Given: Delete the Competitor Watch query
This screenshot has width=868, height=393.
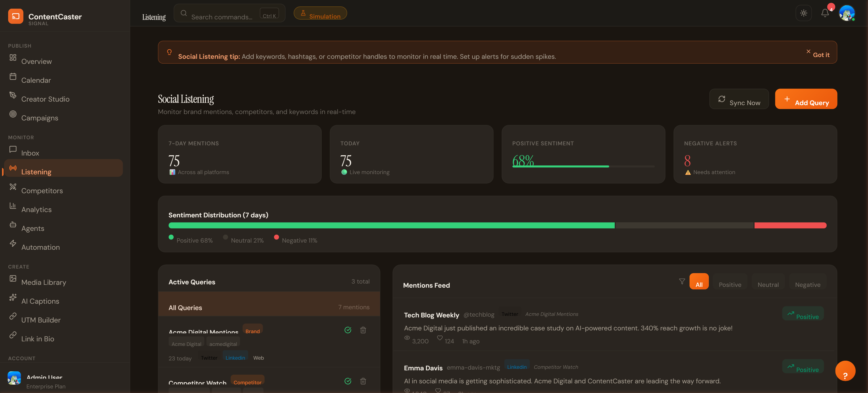Looking at the screenshot, I should (x=363, y=381).
